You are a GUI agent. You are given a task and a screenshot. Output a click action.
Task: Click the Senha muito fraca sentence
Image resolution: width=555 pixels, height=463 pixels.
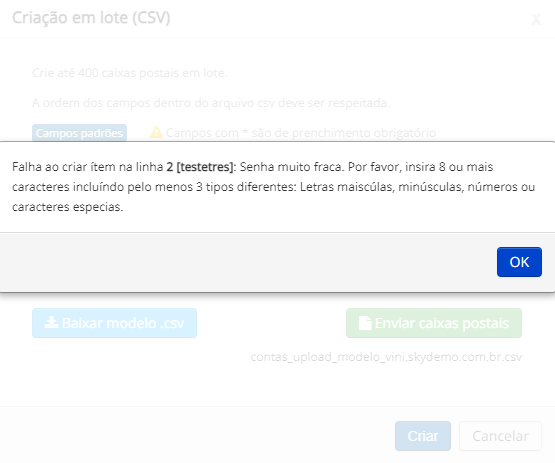pyautogui.click(x=292, y=167)
